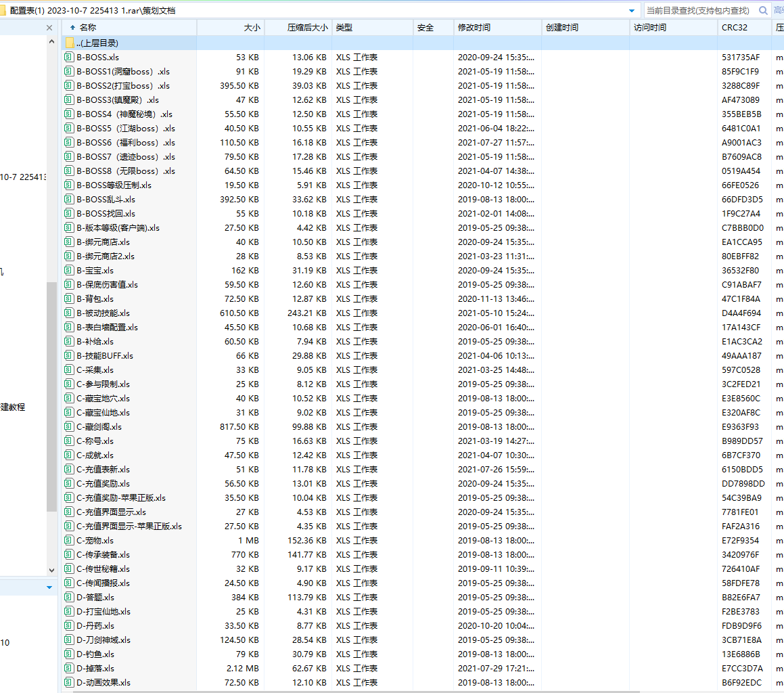The image size is (784, 693).
Task: Select the B-技能BUFF.xls file entry
Action: coord(105,356)
